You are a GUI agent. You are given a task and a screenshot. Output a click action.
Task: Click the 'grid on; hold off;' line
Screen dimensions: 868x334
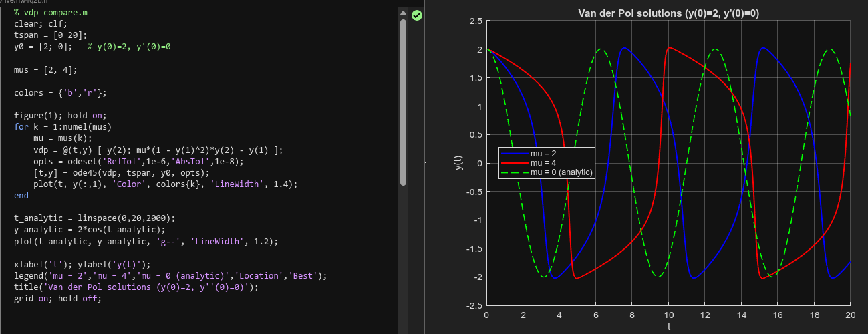tap(57, 298)
